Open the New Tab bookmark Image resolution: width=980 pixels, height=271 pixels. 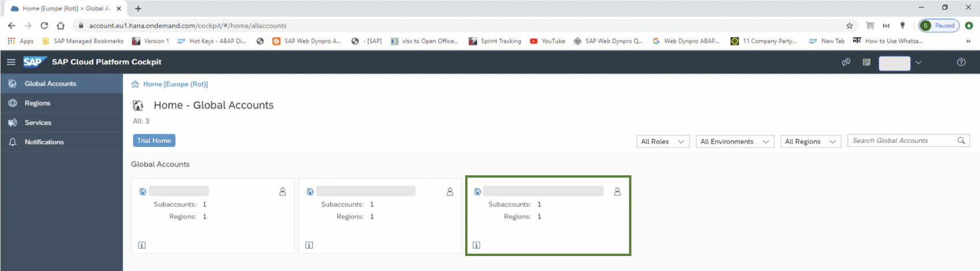[826, 41]
